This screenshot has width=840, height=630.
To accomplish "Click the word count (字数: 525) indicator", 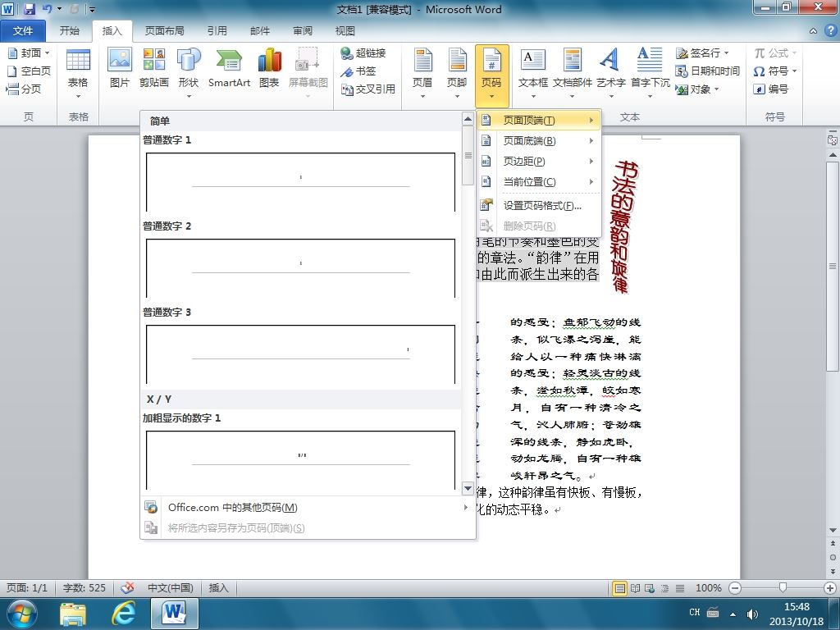I will (84, 587).
